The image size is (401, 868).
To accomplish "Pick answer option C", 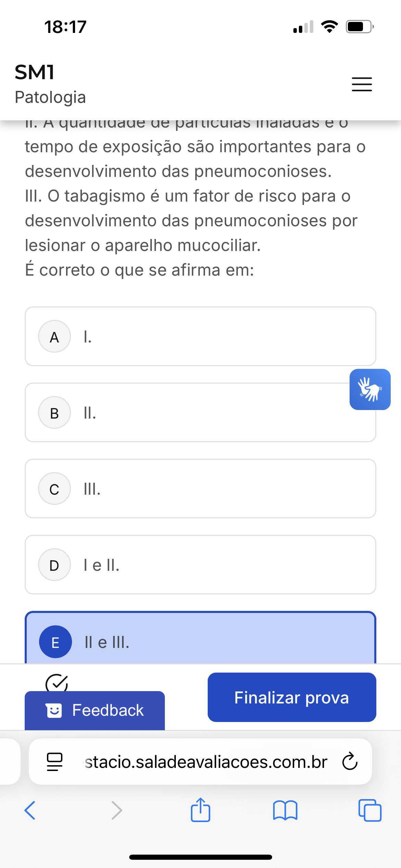I will [200, 489].
